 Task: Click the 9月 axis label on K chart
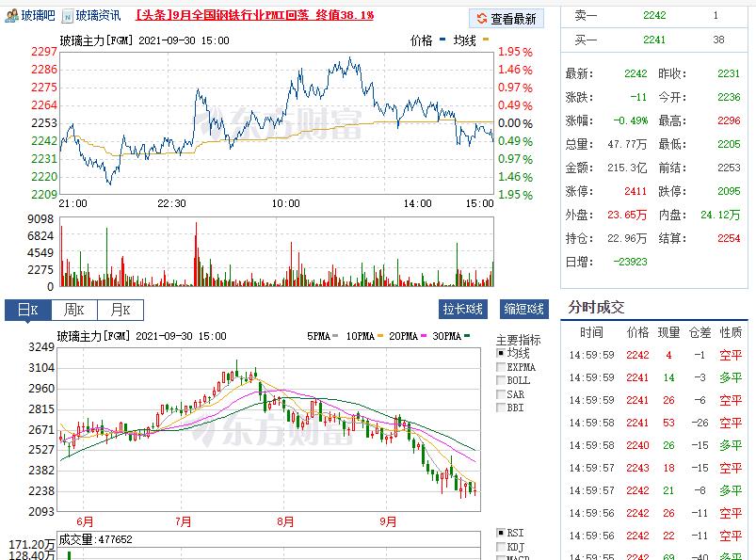(388, 521)
